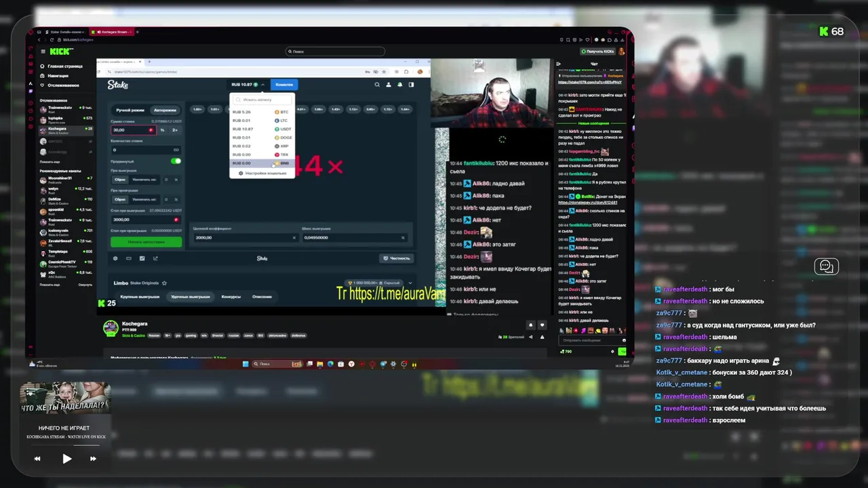Click the Stake search magnifier icon
Image resolution: width=868 pixels, height=488 pixels.
pyautogui.click(x=377, y=85)
